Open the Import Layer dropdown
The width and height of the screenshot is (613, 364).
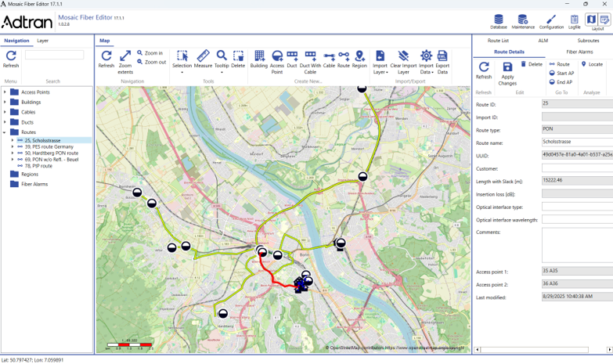coord(380,62)
